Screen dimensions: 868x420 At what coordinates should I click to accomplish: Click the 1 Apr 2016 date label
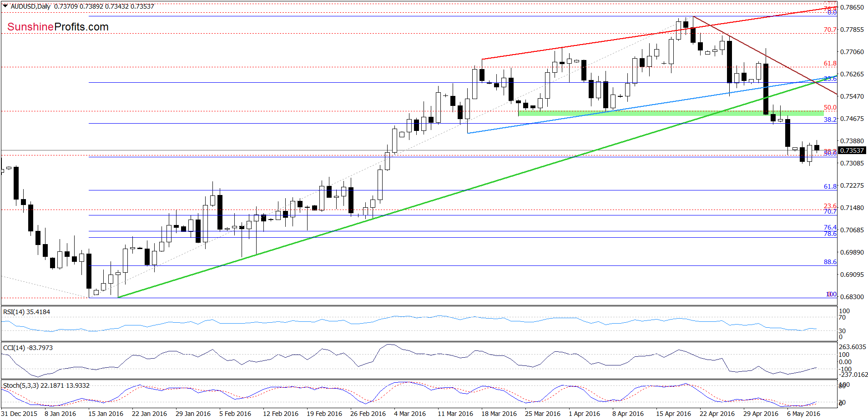(584, 414)
